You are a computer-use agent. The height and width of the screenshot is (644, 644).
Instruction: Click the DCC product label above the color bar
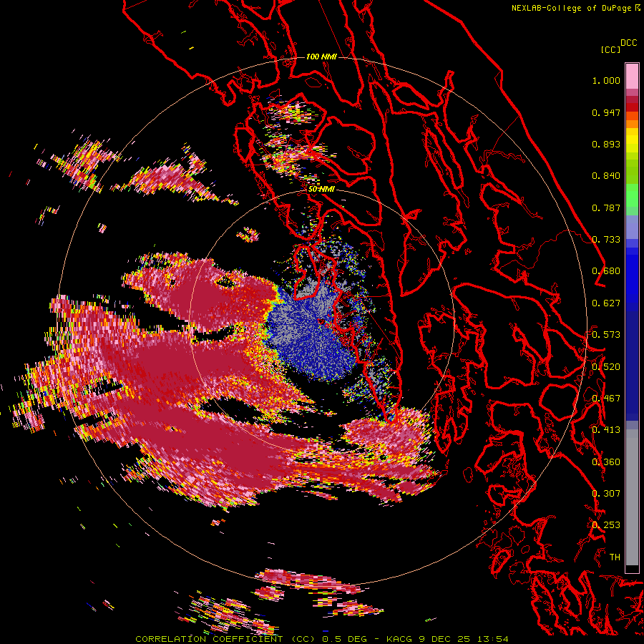tap(629, 42)
